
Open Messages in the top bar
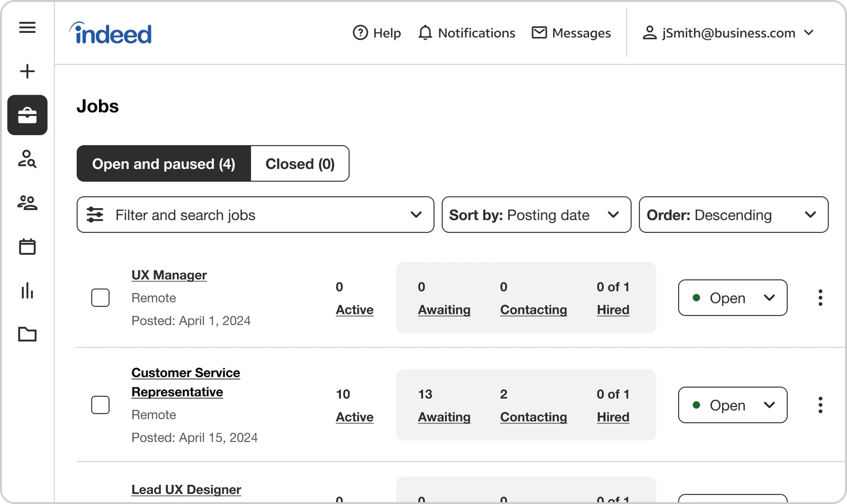pos(571,33)
